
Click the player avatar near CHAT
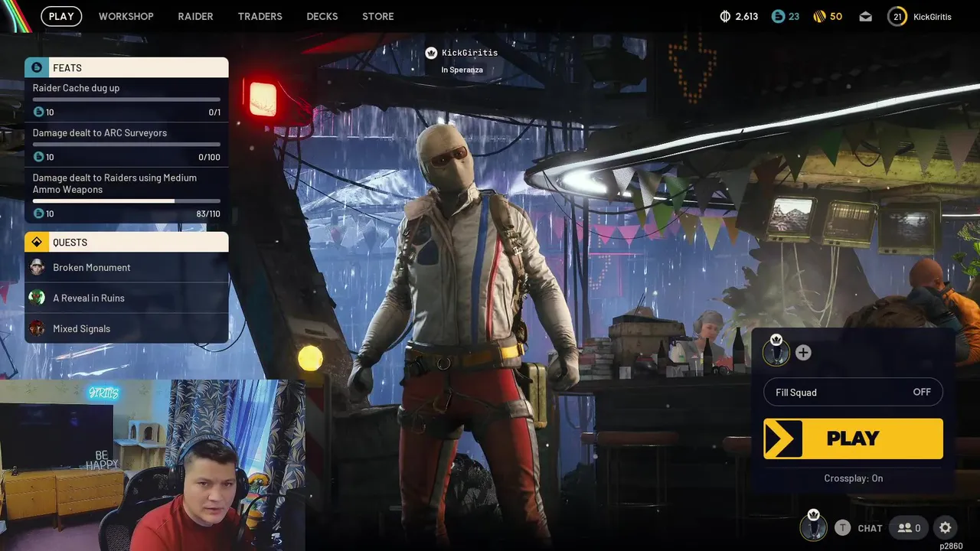click(813, 527)
